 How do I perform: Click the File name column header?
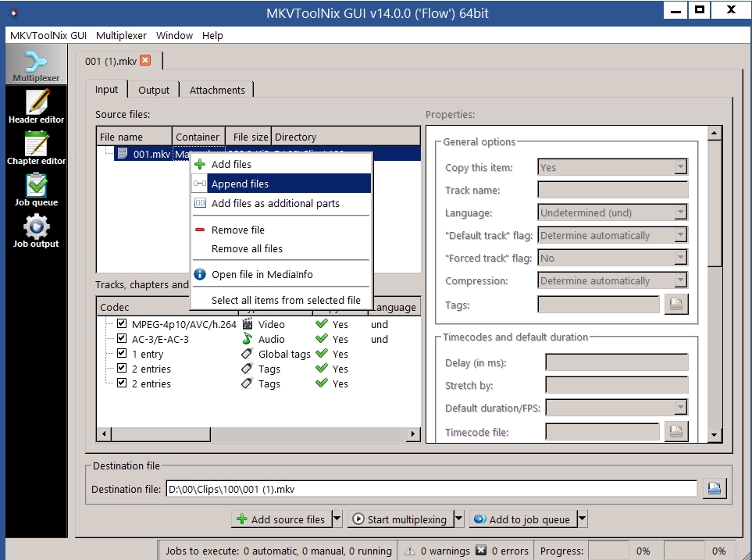click(x=134, y=137)
